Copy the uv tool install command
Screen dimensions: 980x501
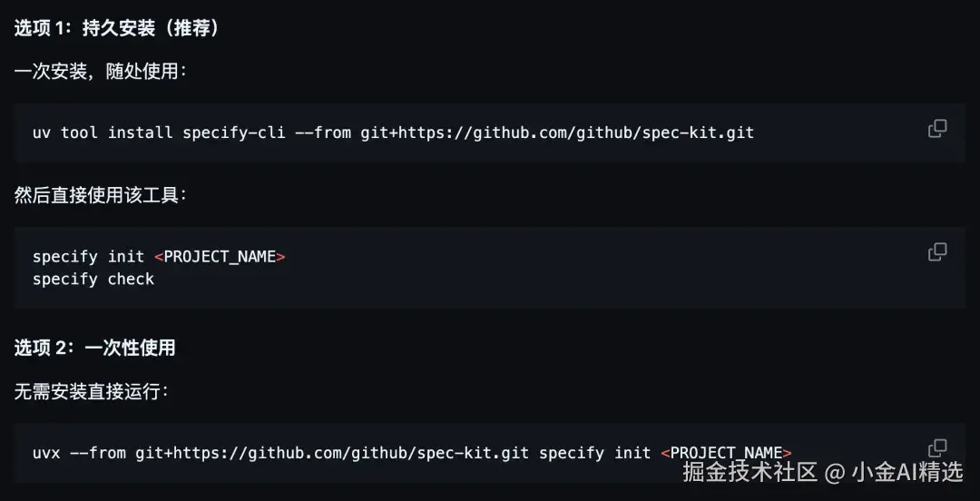tap(937, 129)
